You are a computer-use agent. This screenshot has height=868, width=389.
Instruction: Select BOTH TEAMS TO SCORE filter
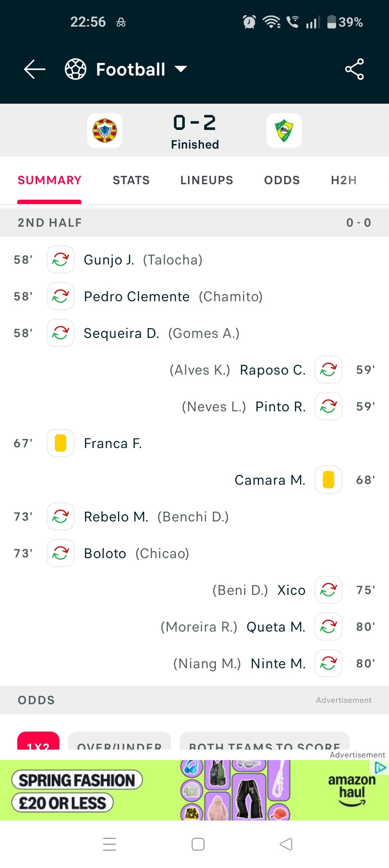click(x=265, y=742)
